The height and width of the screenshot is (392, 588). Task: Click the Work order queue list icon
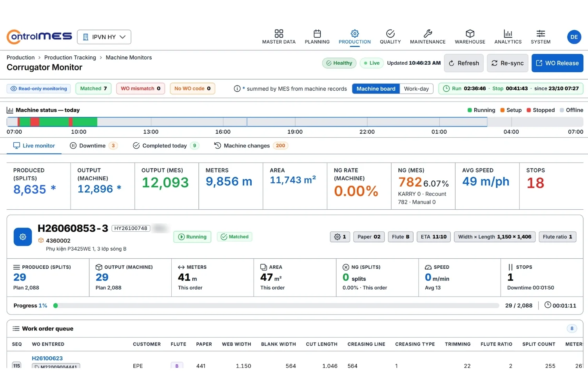click(16, 328)
